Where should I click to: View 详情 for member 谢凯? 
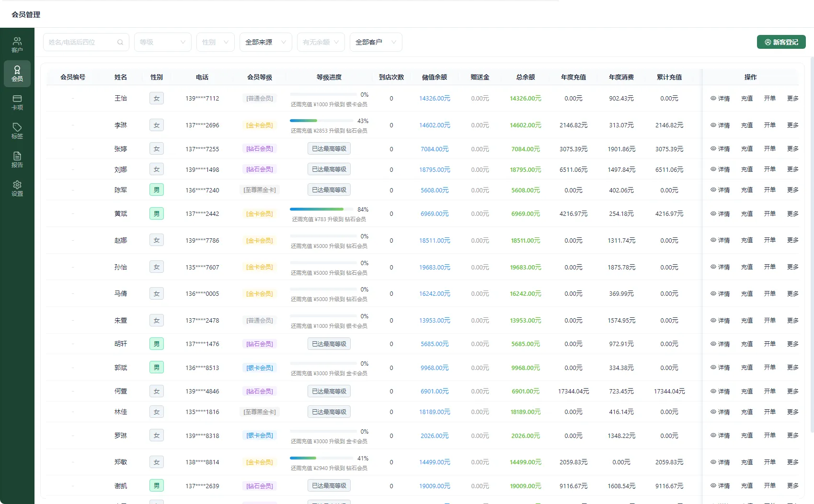pyautogui.click(x=720, y=486)
